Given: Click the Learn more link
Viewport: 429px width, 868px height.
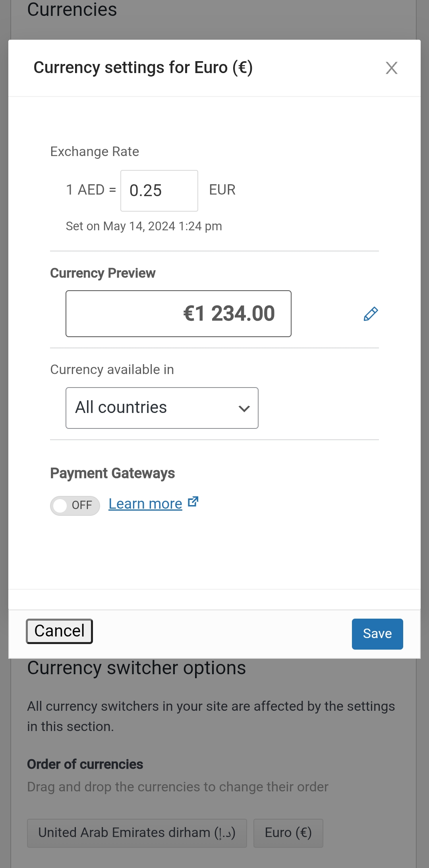Looking at the screenshot, I should tap(145, 503).
